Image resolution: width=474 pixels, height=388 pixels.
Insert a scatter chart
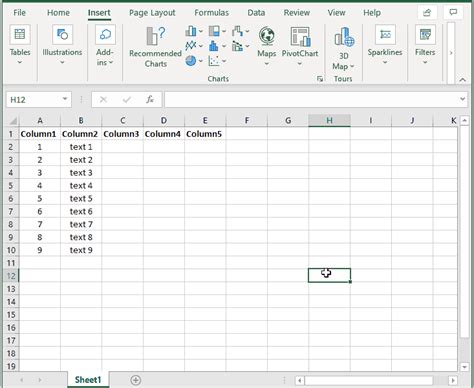pos(217,61)
